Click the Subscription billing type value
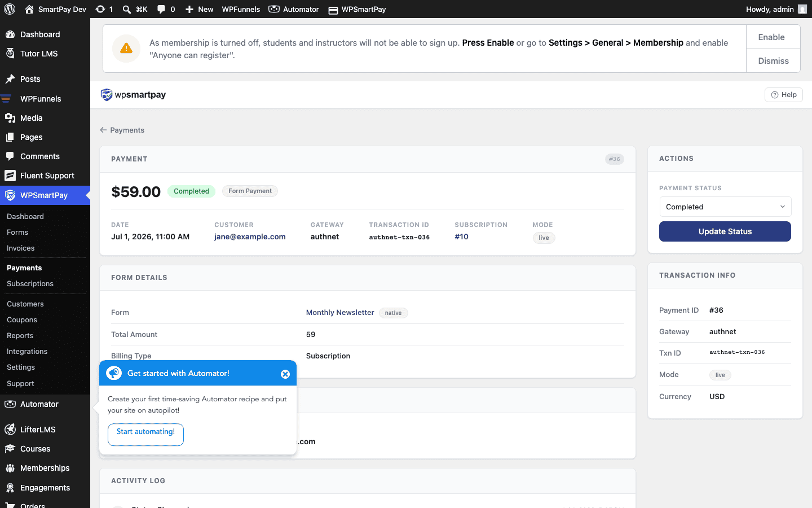The image size is (812, 508). click(x=328, y=356)
